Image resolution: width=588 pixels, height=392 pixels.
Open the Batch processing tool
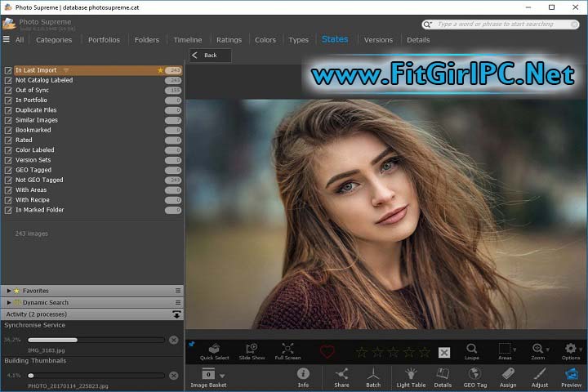point(373,375)
